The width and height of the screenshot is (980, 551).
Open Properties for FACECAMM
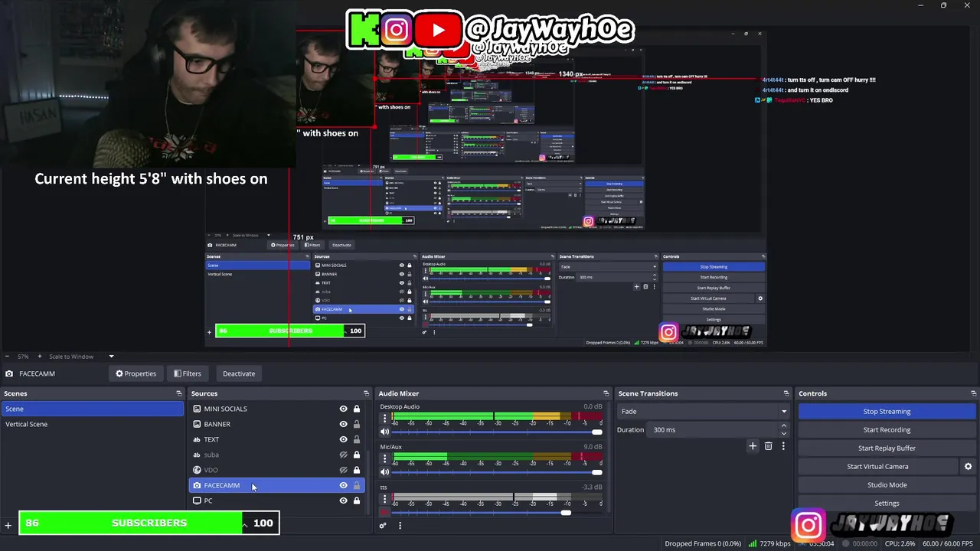pos(136,373)
